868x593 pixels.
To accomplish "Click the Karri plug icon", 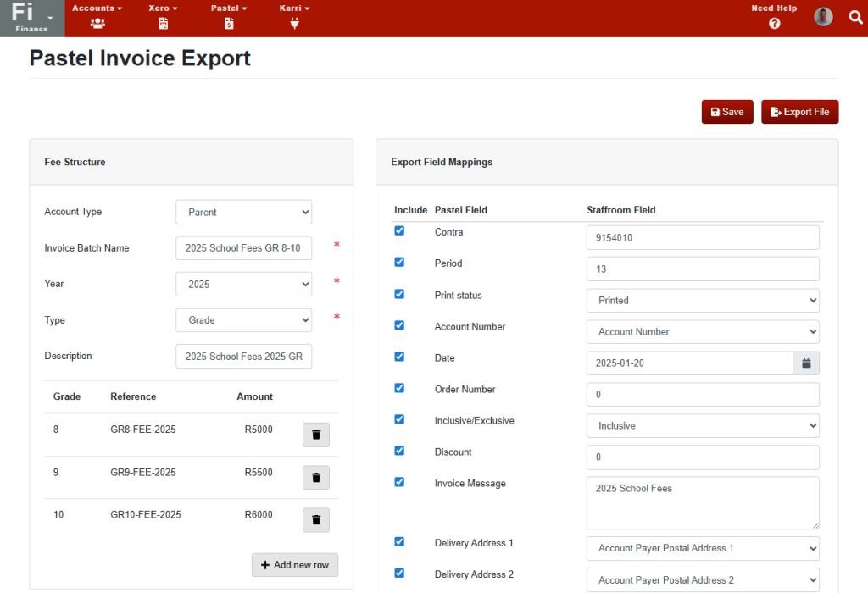I will point(294,23).
